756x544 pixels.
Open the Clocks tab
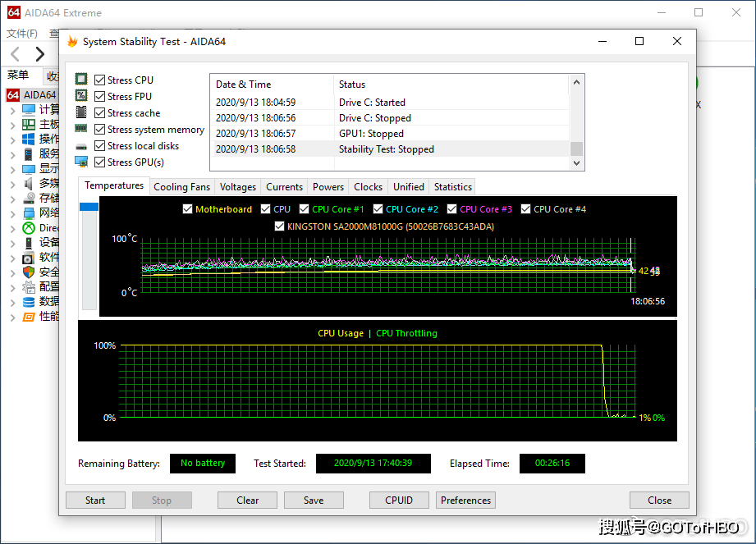(369, 187)
